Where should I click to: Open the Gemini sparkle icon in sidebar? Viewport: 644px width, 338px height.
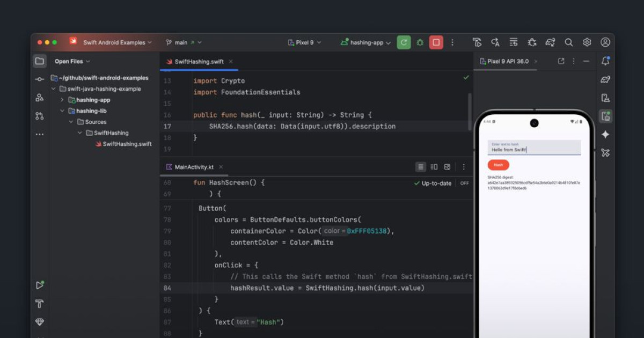coord(605,134)
